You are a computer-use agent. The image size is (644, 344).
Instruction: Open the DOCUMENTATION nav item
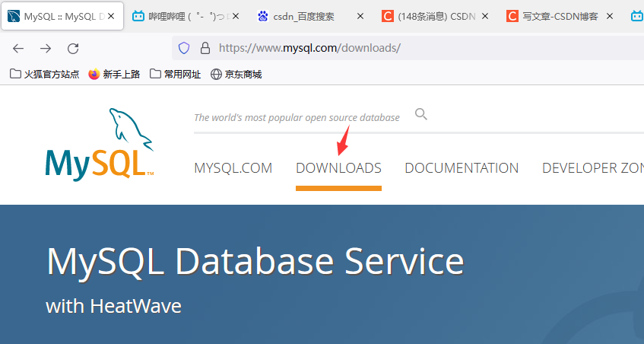click(x=462, y=168)
